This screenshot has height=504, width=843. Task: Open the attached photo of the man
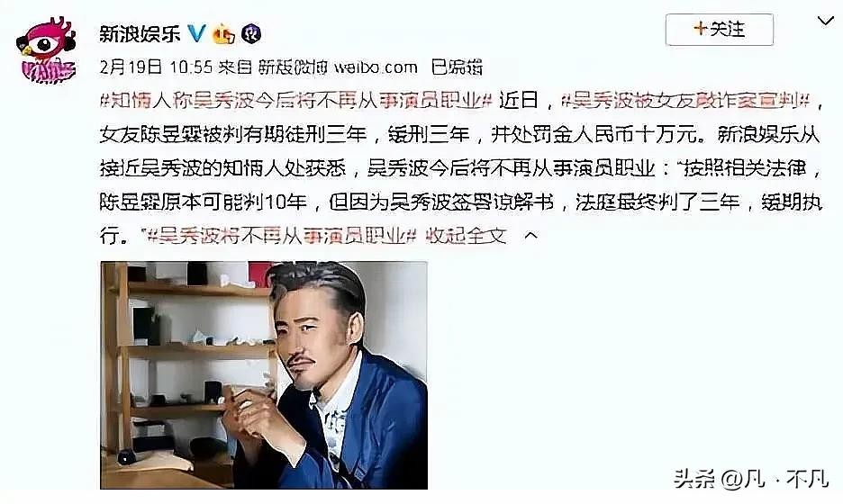click(x=264, y=375)
